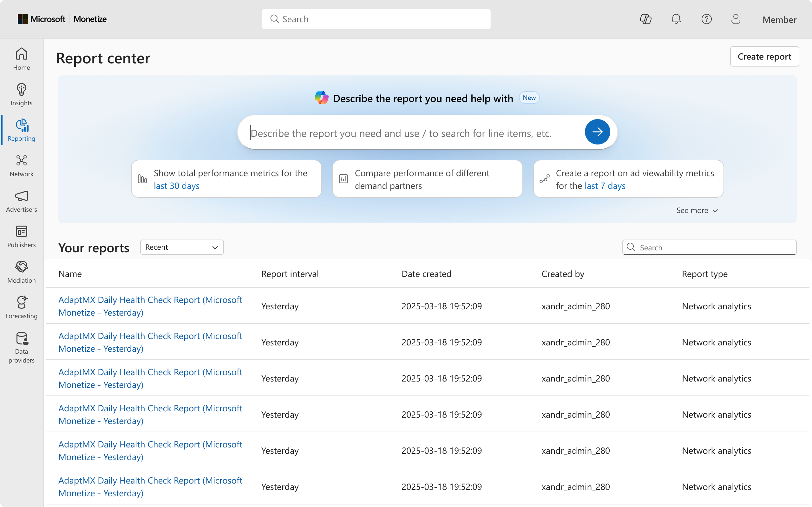Open the notifications bell
The image size is (812, 507).
click(x=676, y=19)
